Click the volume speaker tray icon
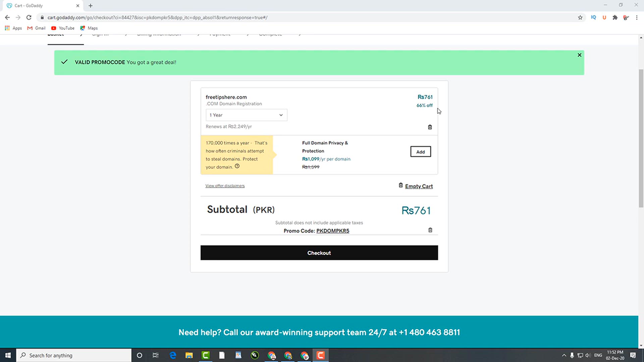The image size is (644, 362). pos(588,355)
